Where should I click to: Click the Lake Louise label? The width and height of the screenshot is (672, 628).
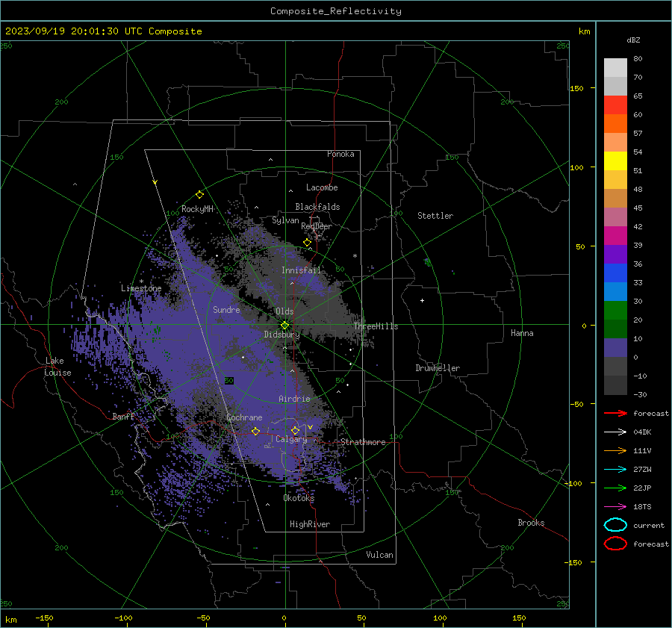(57, 367)
